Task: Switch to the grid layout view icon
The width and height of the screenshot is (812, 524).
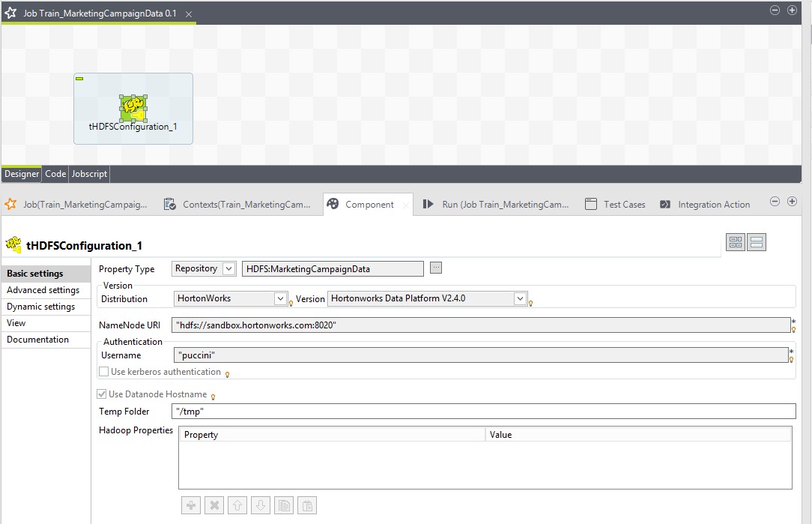Action: click(x=735, y=242)
